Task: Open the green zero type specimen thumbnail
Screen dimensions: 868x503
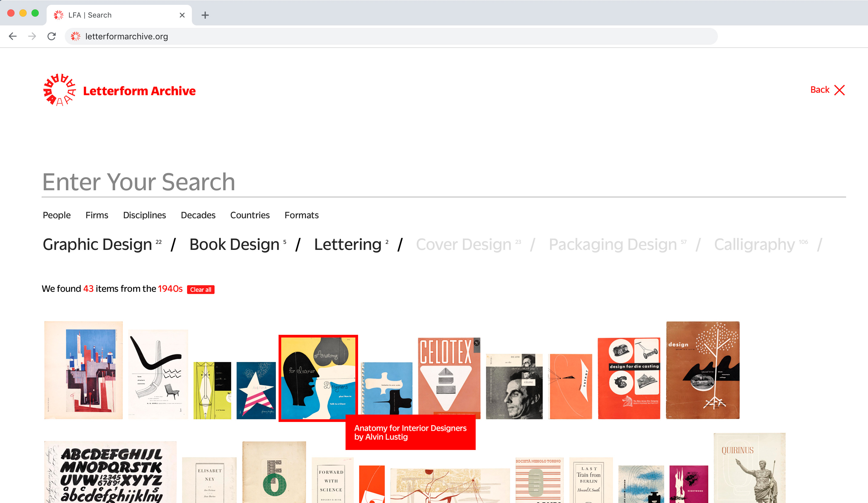Action: (x=274, y=472)
